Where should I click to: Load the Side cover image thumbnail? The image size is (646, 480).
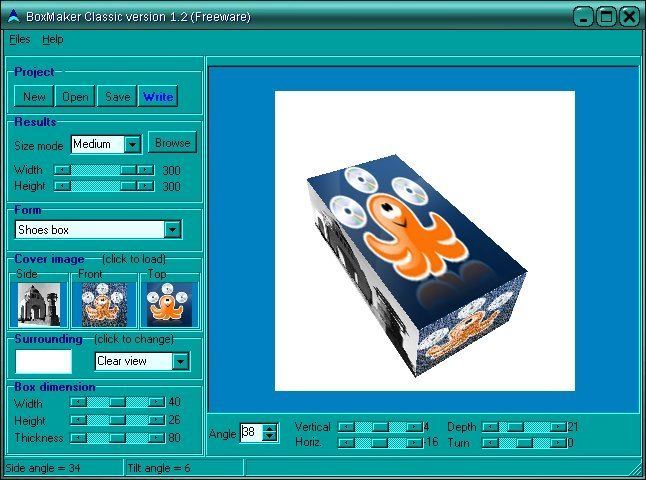click(39, 304)
